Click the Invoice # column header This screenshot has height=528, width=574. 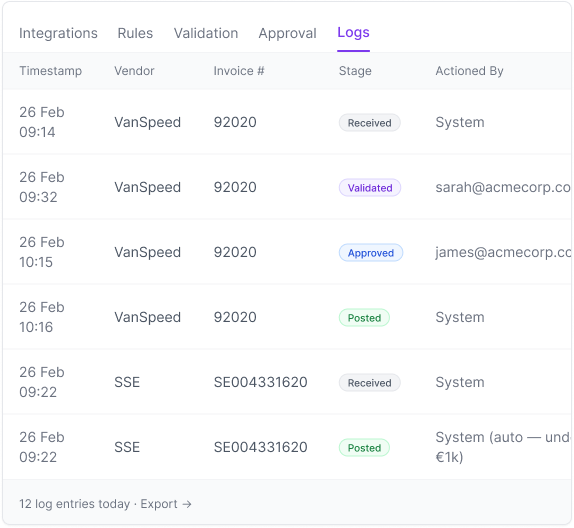[x=239, y=71]
